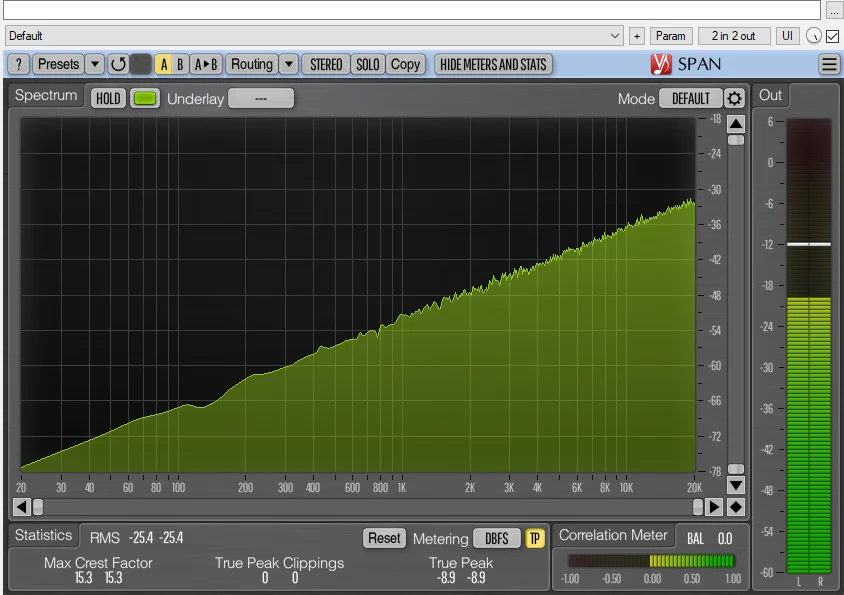
Task: Open the Routing dropdown arrow
Action: [x=288, y=64]
